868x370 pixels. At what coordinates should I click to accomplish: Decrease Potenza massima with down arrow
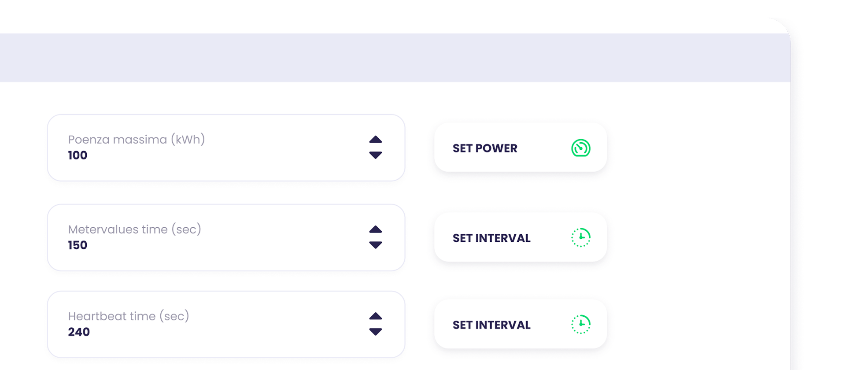[375, 155]
